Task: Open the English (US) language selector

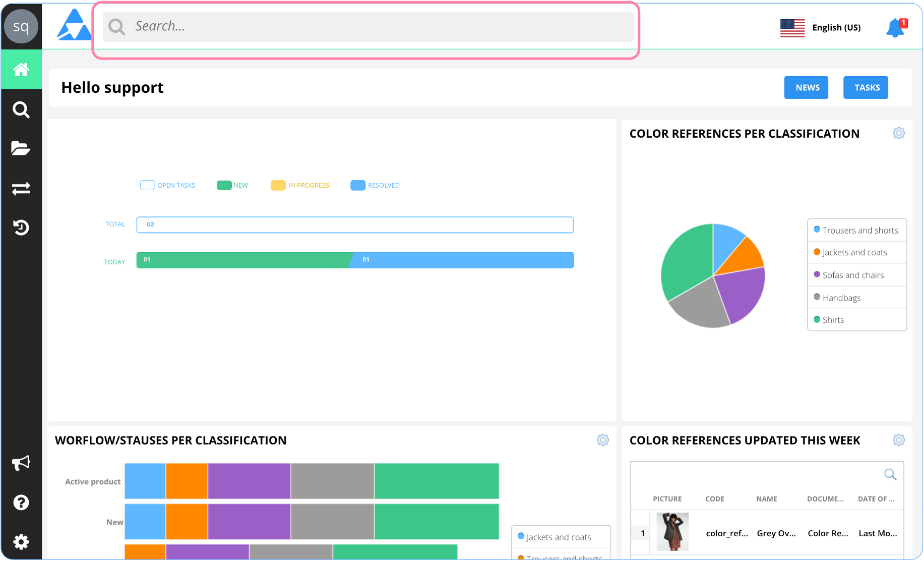Action: 836,28
